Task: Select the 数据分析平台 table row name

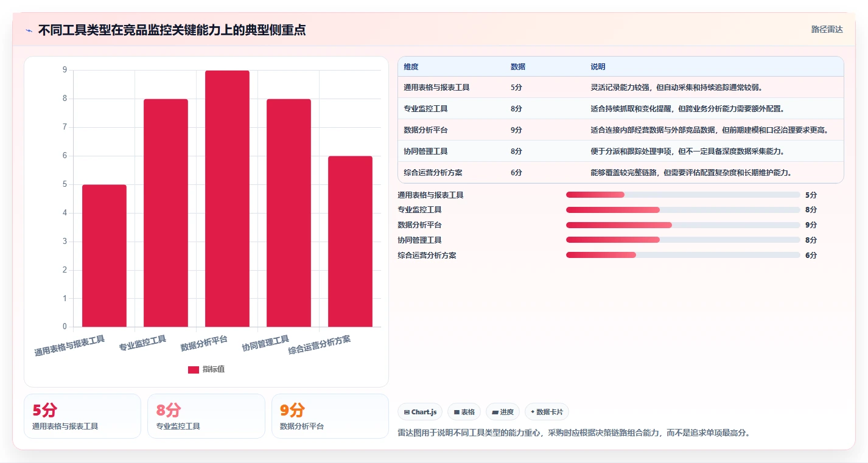Action: click(x=425, y=130)
